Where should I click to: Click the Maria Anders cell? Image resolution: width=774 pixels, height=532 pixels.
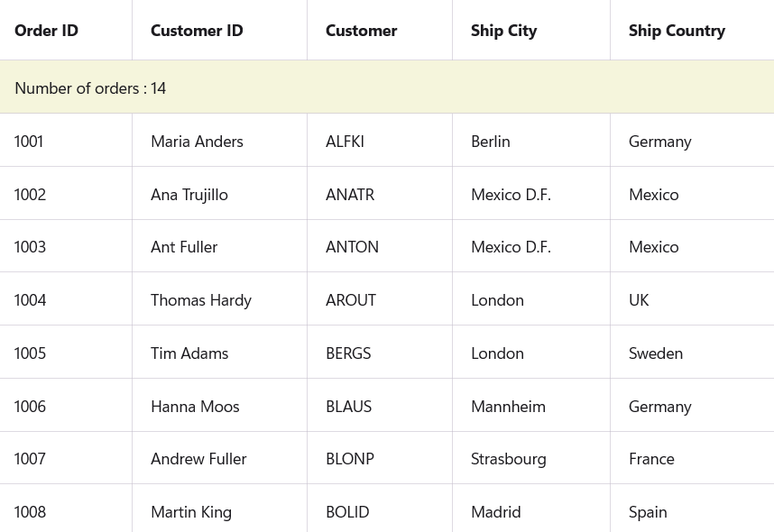[197, 142]
